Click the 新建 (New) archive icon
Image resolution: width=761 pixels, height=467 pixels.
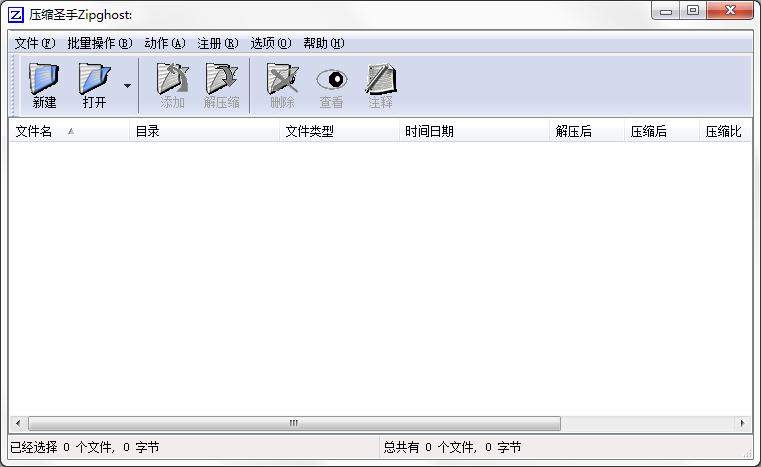point(44,78)
